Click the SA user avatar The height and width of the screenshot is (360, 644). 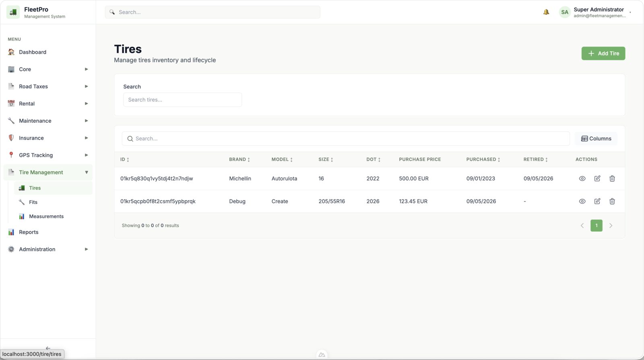point(565,12)
